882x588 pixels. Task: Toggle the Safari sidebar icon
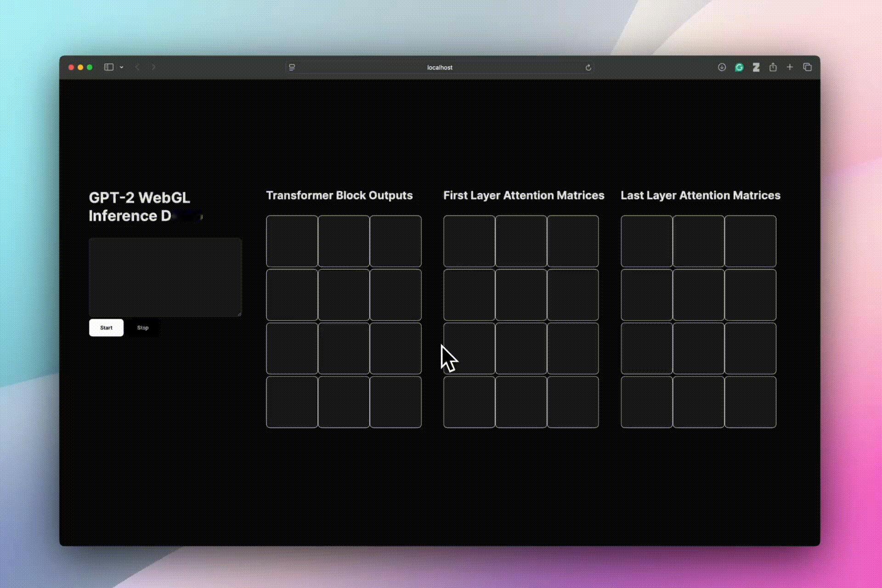pos(109,67)
